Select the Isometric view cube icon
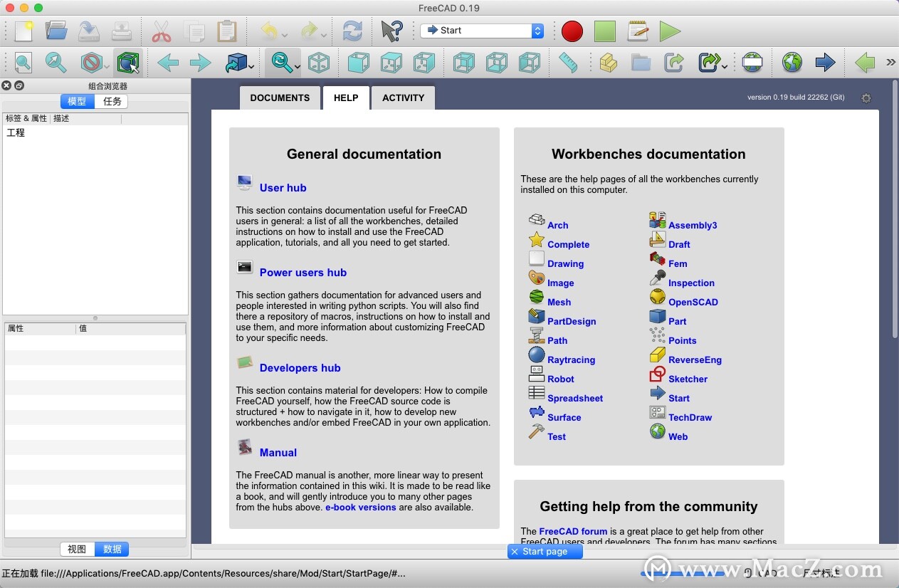 pyautogui.click(x=319, y=63)
